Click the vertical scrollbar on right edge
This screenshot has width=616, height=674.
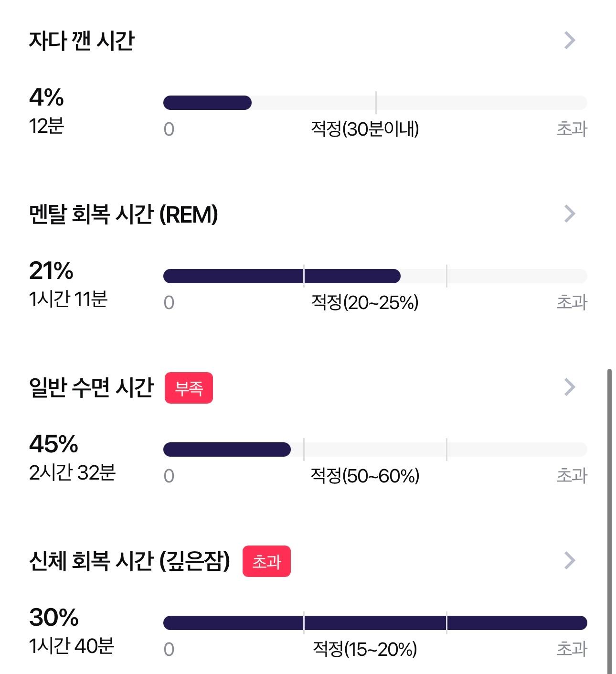point(609,521)
